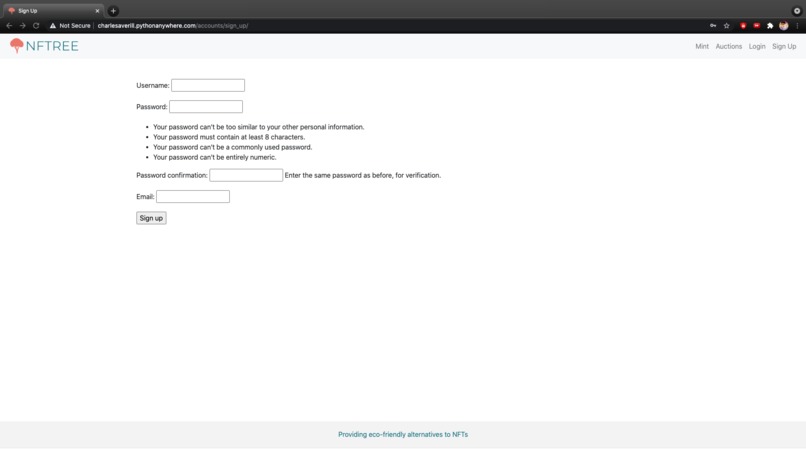Open the extensions puzzle icon
806x449 pixels.
(x=770, y=26)
